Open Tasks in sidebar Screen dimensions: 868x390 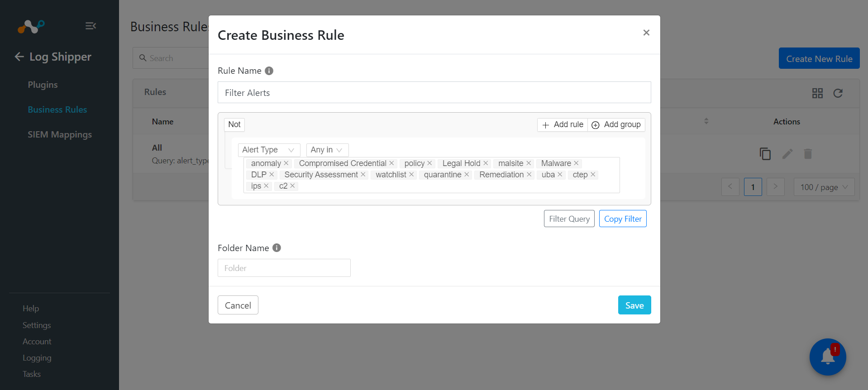pos(32,374)
